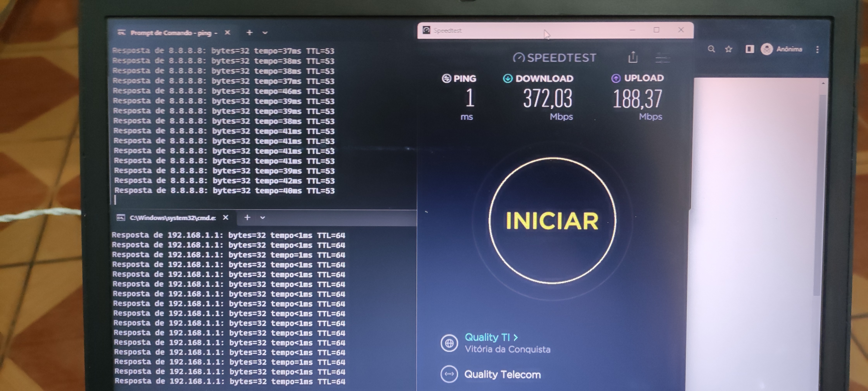Image resolution: width=868 pixels, height=391 pixels.
Task: Click the Speedtest share results icon
Action: click(633, 57)
